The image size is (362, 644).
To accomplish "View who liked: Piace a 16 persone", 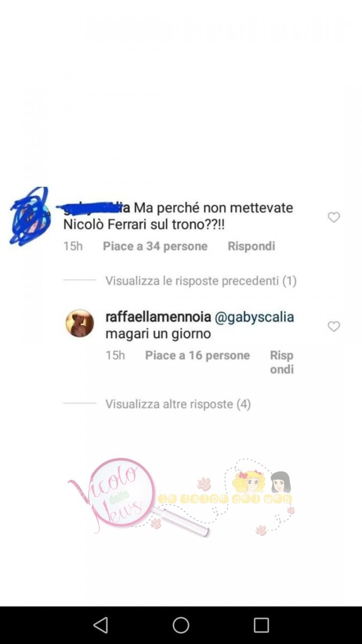I will (x=197, y=355).
